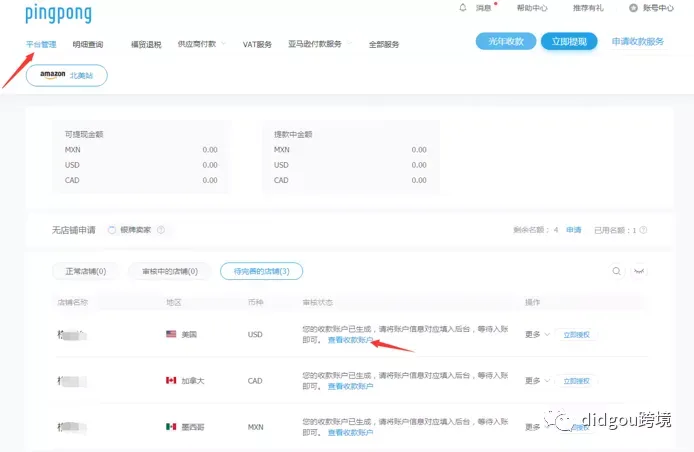
Task: Open 更多 dropdown for the 美国 store
Action: (x=537, y=334)
